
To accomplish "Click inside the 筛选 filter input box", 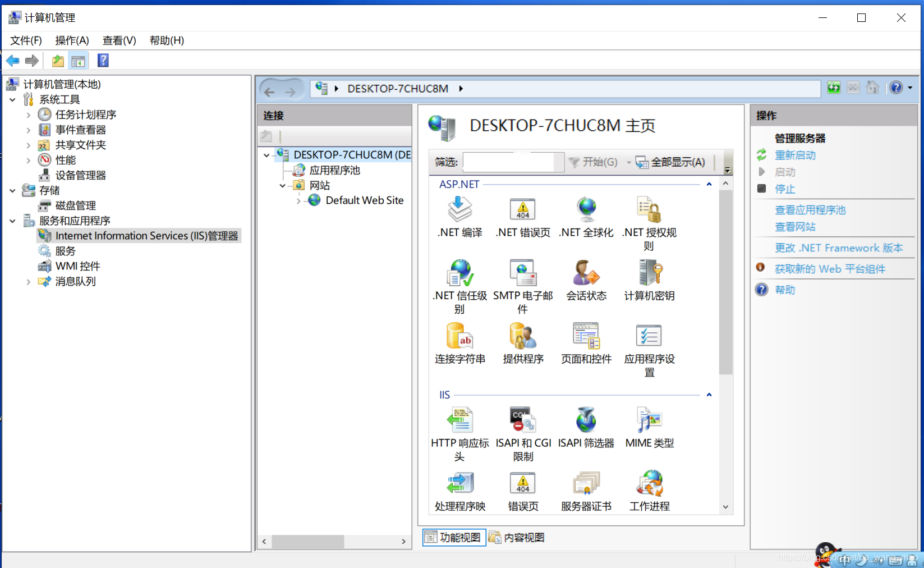I will point(513,162).
